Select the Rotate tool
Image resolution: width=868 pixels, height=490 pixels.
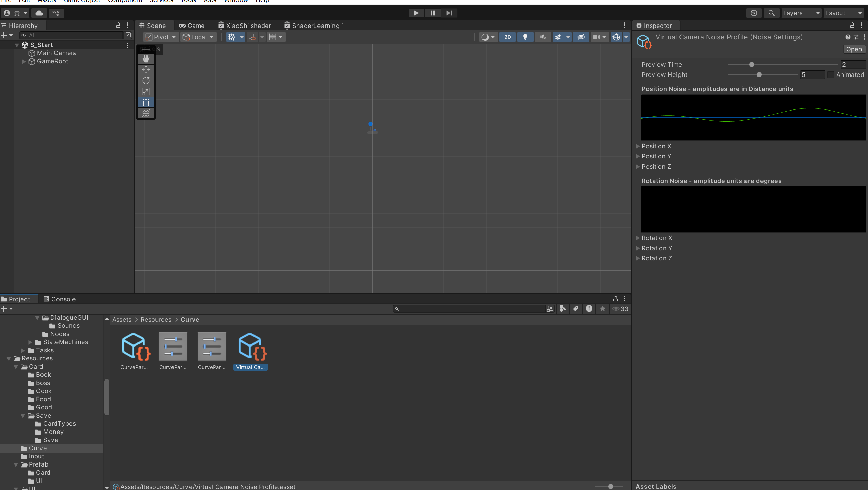[146, 81]
